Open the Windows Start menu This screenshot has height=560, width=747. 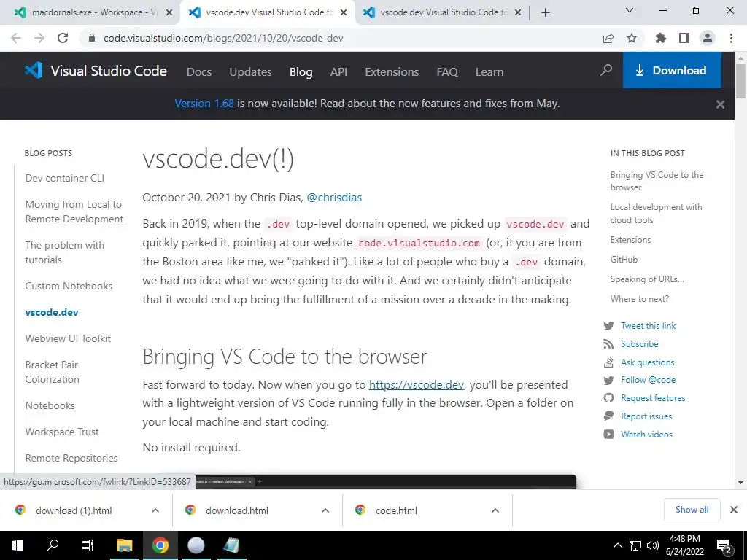(x=18, y=545)
